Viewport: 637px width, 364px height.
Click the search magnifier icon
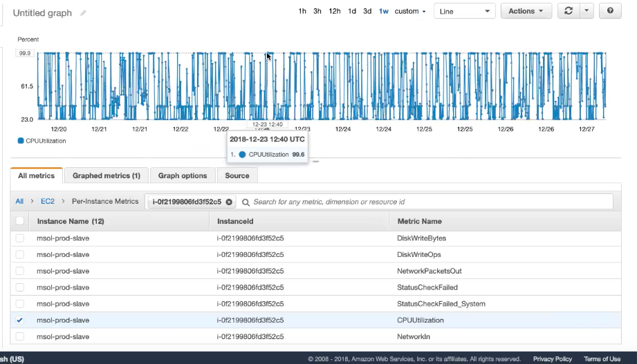coord(246,202)
